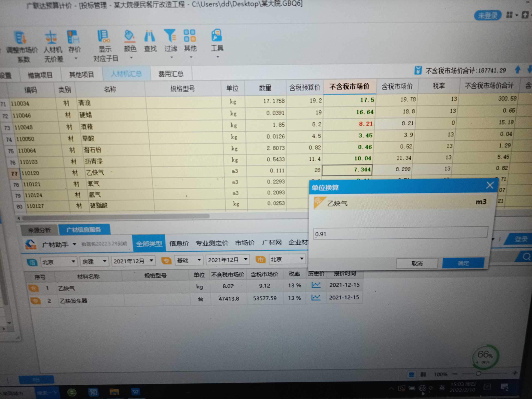Open the 预 application icon in taskbar

point(93,393)
